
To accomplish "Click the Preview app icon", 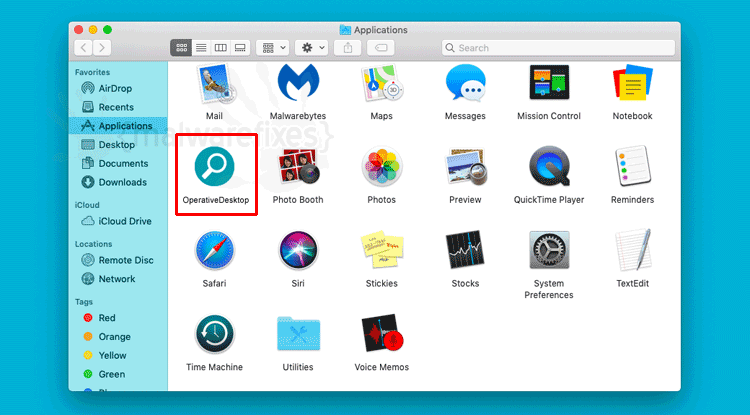I will tap(465, 166).
